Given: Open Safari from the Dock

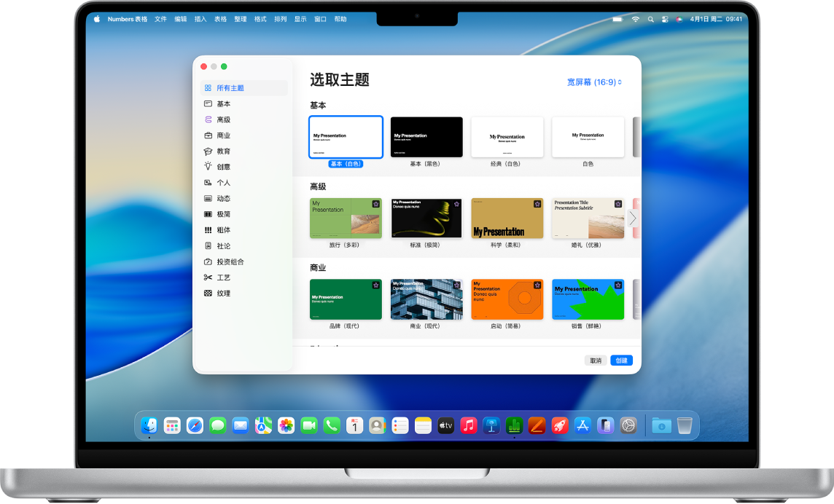Looking at the screenshot, I should (194, 425).
